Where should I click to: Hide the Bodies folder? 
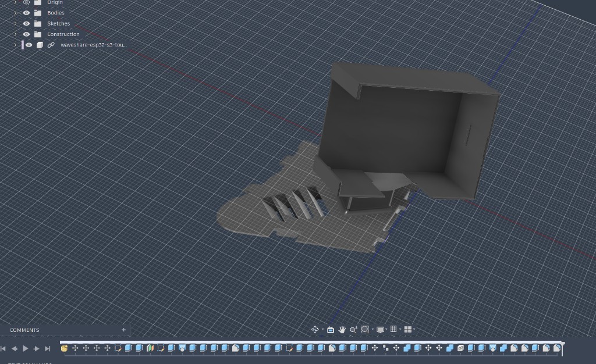click(x=26, y=13)
